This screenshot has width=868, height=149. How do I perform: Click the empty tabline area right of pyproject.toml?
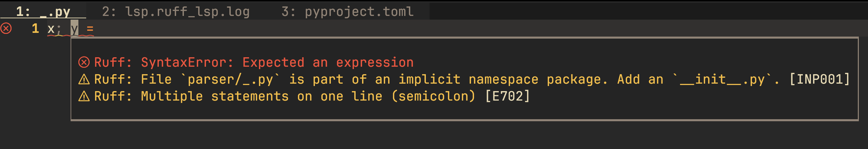648,11
